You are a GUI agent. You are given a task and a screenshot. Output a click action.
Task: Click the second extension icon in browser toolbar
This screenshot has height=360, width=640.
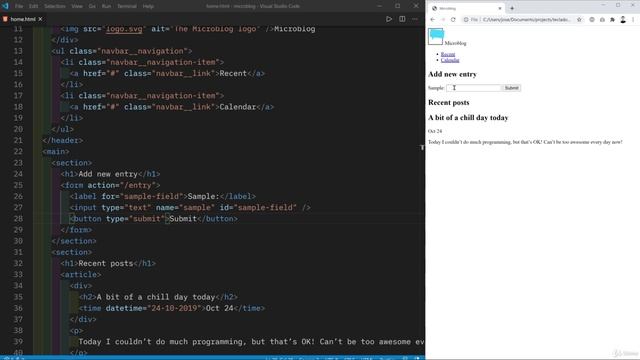[602, 20]
